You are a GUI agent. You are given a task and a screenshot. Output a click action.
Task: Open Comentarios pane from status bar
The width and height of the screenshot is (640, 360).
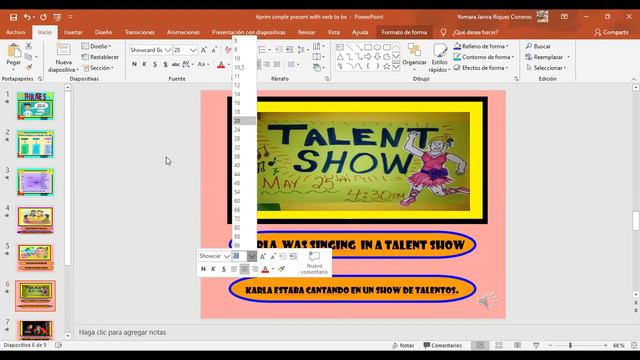(443, 345)
